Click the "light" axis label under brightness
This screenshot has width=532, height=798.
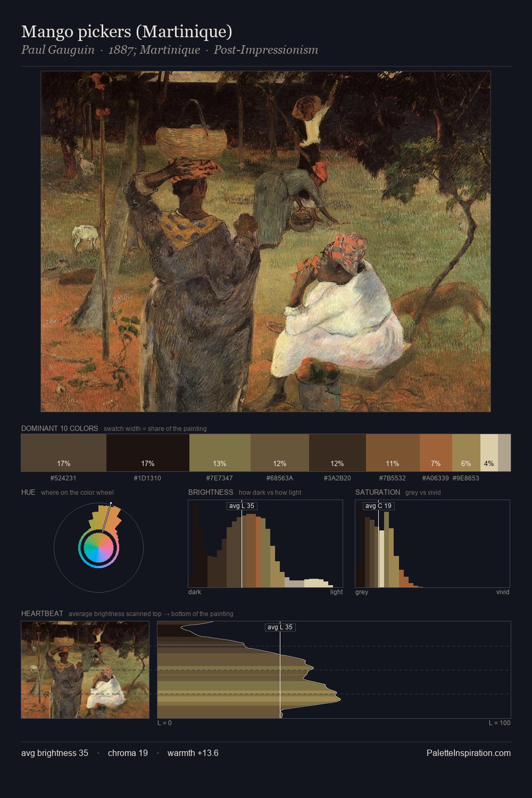[x=336, y=592]
